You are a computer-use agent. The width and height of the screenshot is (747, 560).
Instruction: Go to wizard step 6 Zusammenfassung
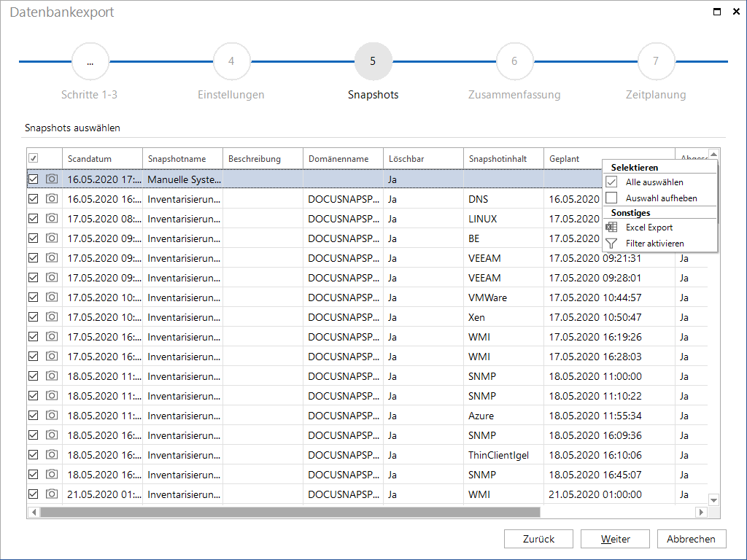pyautogui.click(x=514, y=61)
